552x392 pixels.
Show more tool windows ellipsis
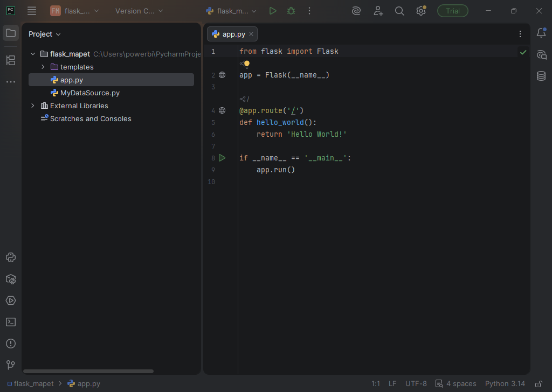pos(11,81)
